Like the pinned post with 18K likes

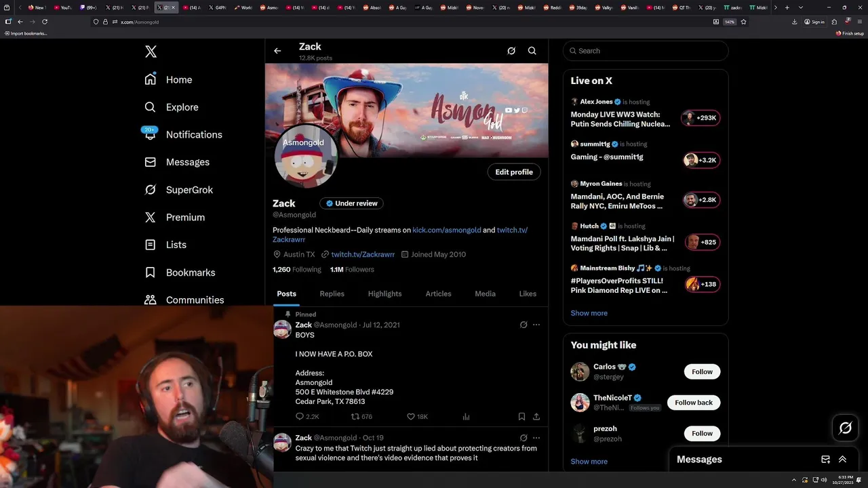[x=416, y=417]
